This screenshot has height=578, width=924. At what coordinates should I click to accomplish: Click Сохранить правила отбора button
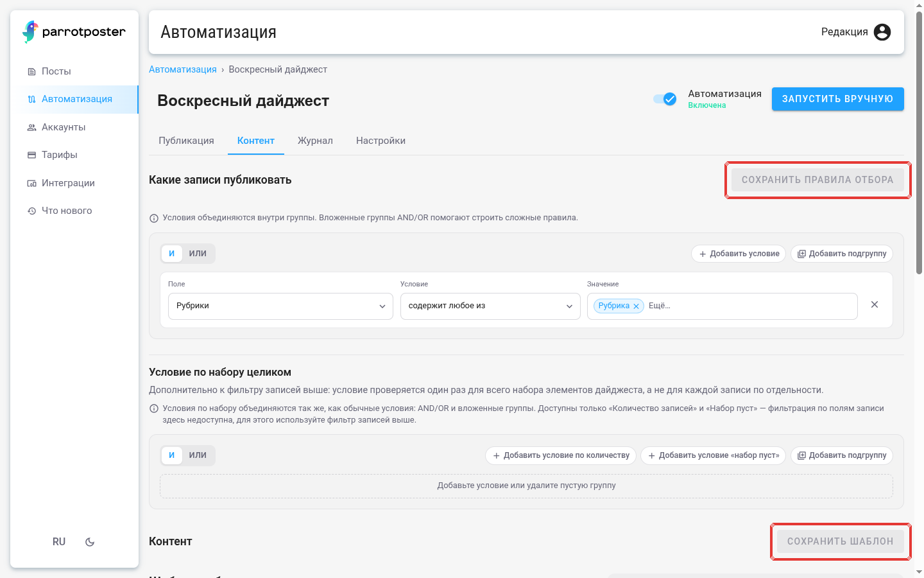817,180
